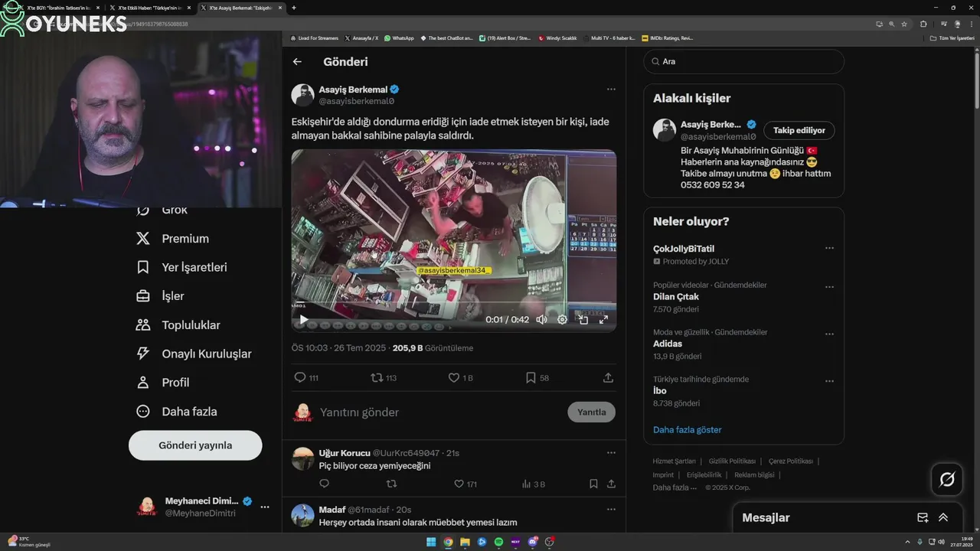Share the main post
The width and height of the screenshot is (980, 551).
pyautogui.click(x=608, y=377)
